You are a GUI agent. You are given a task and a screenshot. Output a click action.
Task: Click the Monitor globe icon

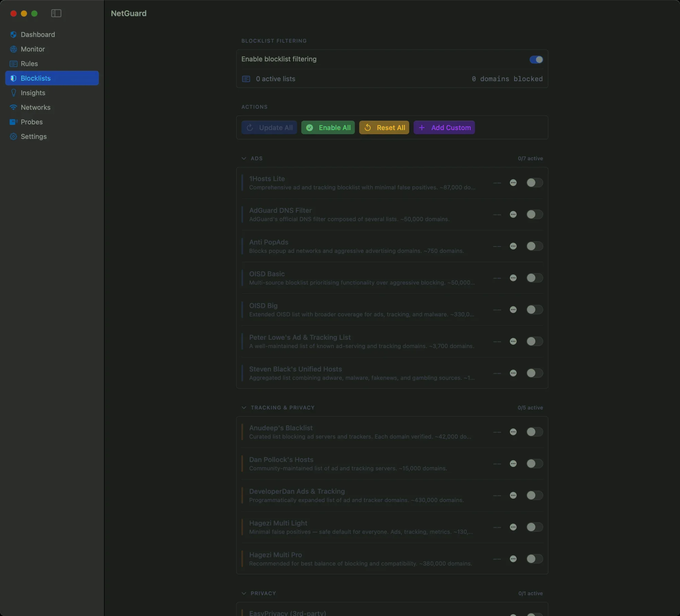(x=13, y=49)
